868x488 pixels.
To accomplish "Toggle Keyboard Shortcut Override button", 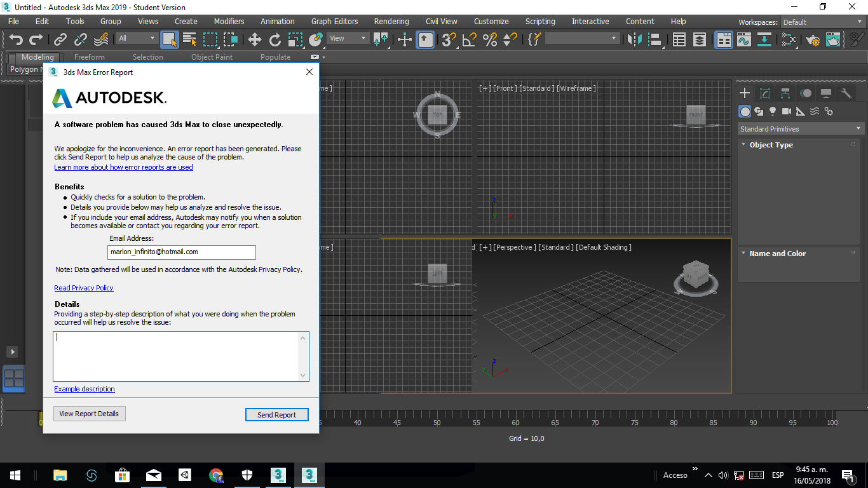I will click(x=426, y=40).
